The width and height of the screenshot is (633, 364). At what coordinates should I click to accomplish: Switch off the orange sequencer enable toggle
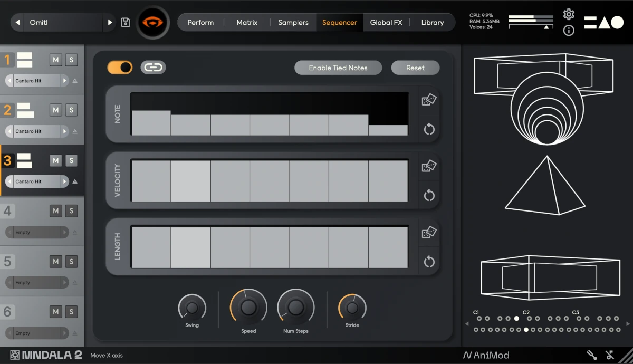119,68
